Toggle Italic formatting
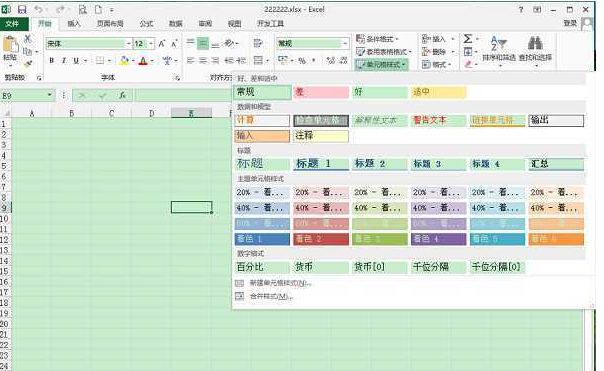This screenshot has width=604, height=371. 64,60
